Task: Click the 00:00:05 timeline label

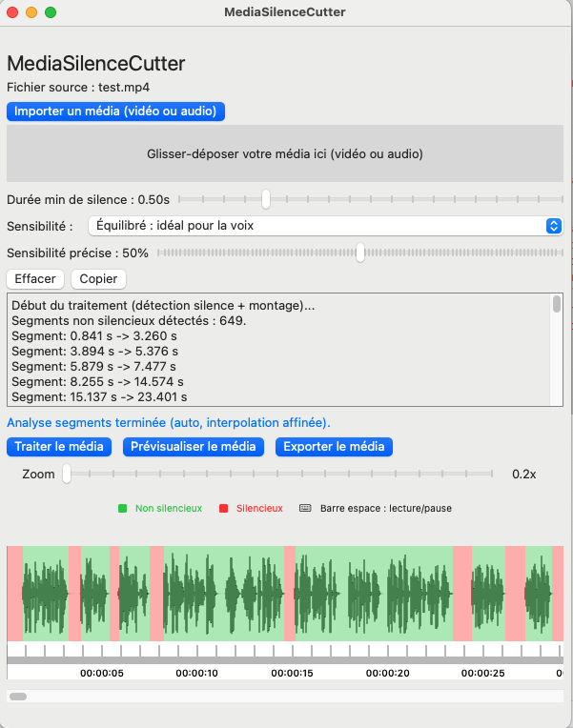Action: pos(102,674)
